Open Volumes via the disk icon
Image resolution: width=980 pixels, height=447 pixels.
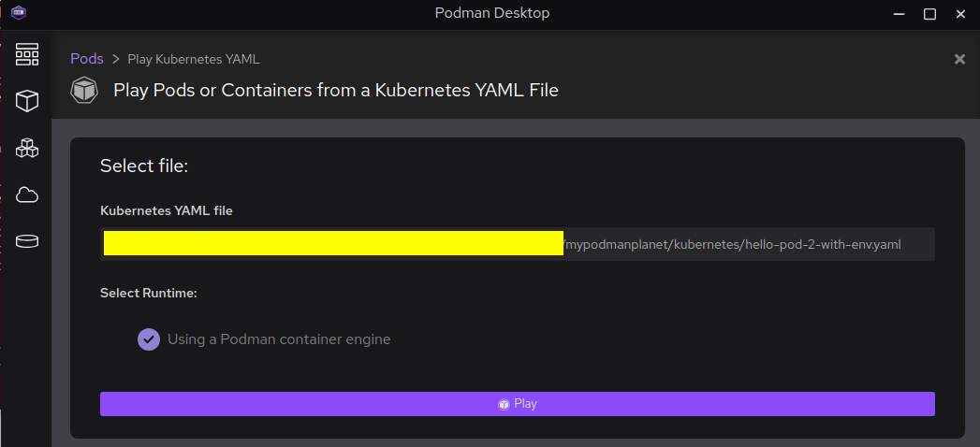pyautogui.click(x=27, y=241)
